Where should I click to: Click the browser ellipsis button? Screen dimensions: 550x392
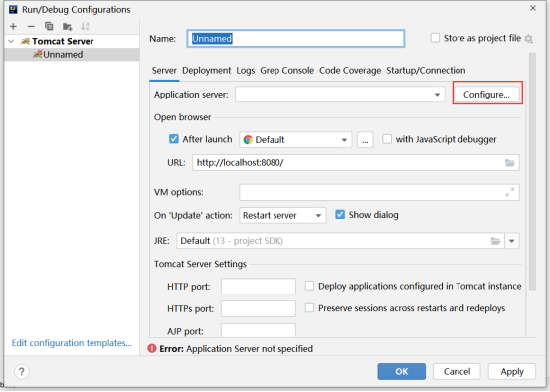tap(365, 139)
